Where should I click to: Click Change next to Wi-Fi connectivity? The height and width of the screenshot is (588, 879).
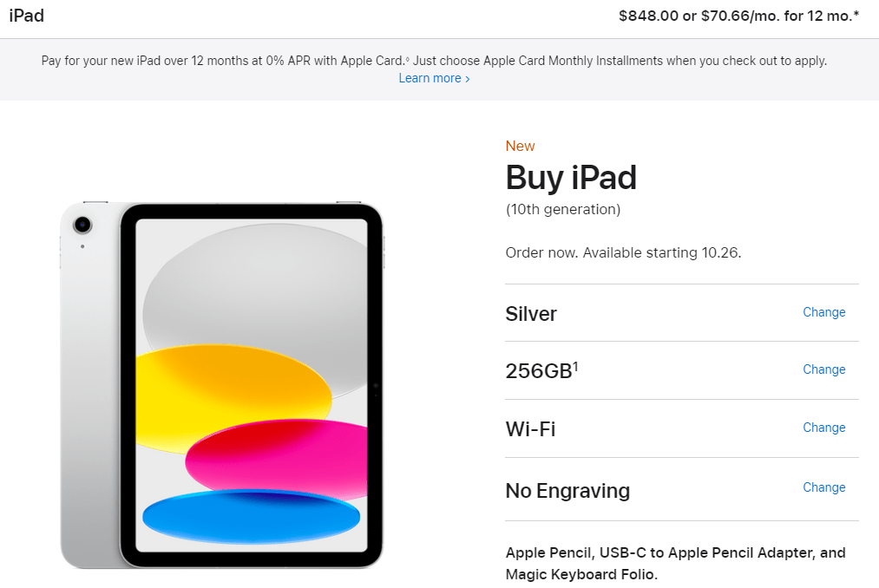[823, 428]
